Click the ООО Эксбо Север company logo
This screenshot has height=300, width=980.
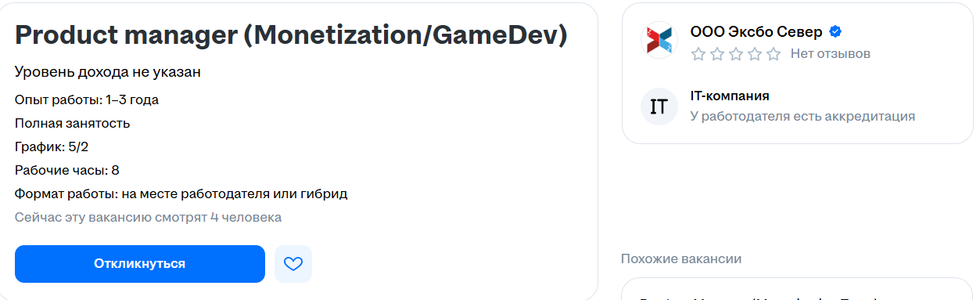pos(659,40)
